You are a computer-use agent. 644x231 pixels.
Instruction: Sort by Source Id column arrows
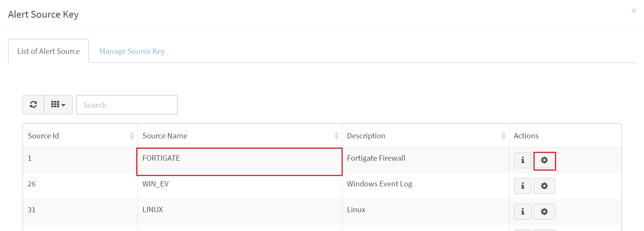132,136
